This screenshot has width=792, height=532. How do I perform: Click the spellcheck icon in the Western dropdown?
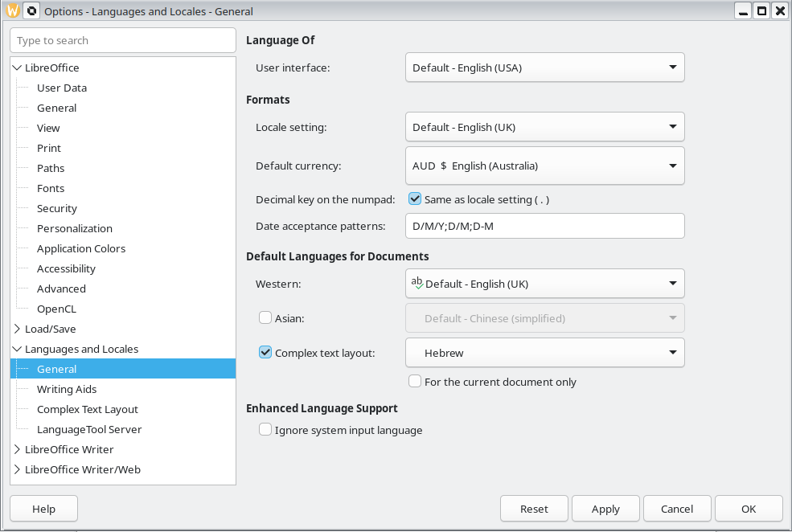pos(417,283)
